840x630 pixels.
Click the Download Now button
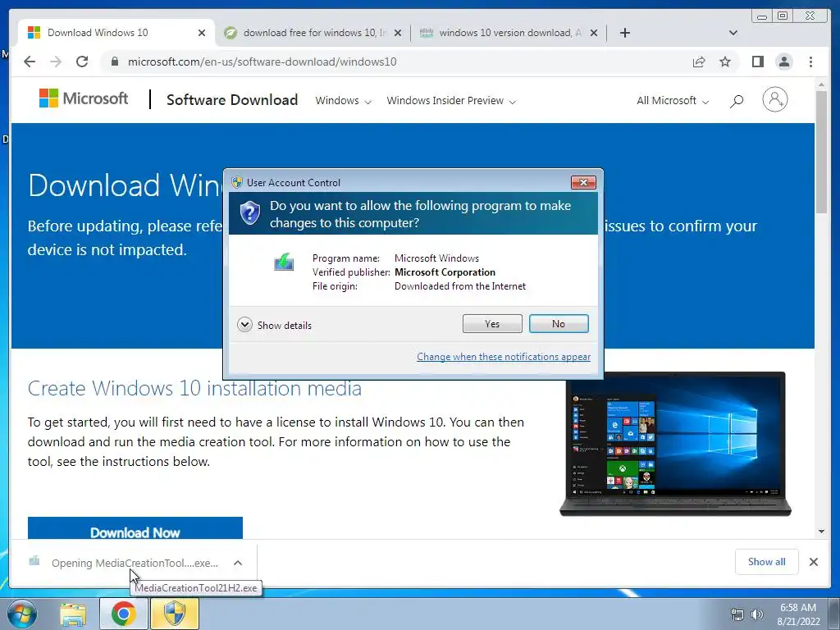135,528
